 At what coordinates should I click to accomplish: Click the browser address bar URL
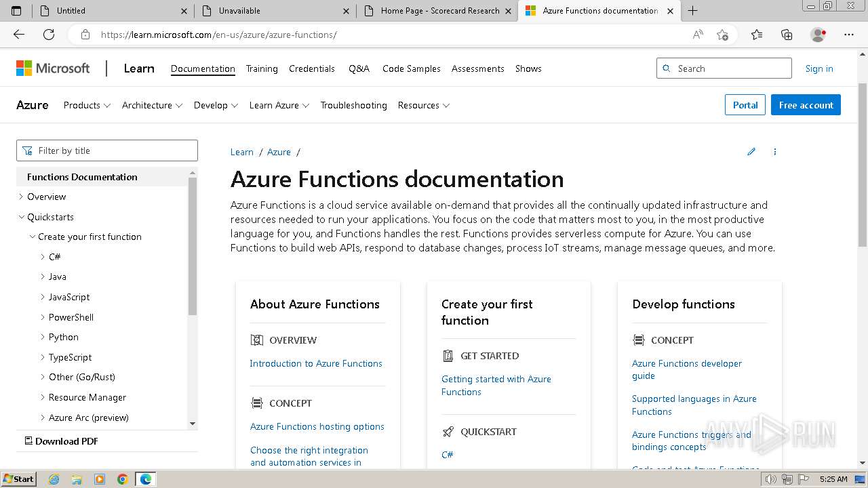tap(218, 35)
